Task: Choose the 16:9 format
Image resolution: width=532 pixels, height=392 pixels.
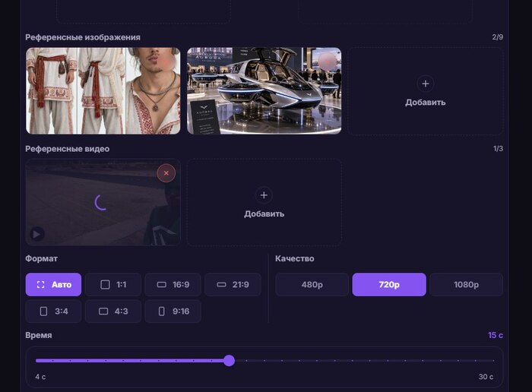Action: 173,285
